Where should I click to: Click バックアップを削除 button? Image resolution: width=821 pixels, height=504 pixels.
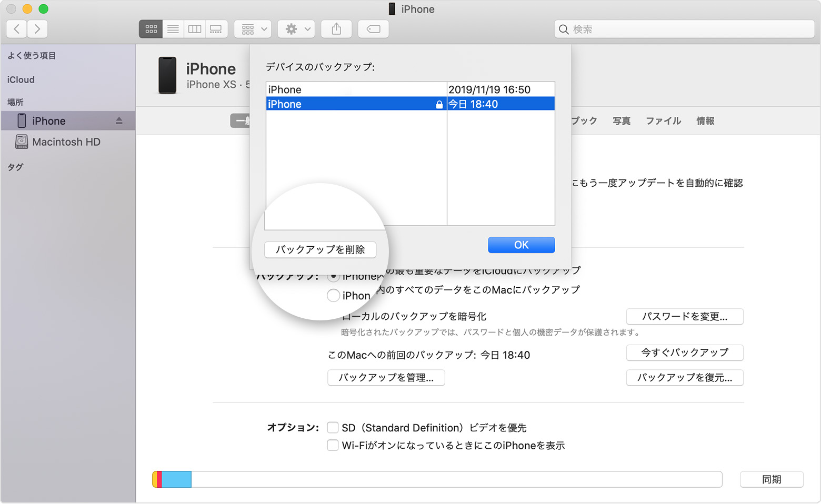tap(321, 249)
